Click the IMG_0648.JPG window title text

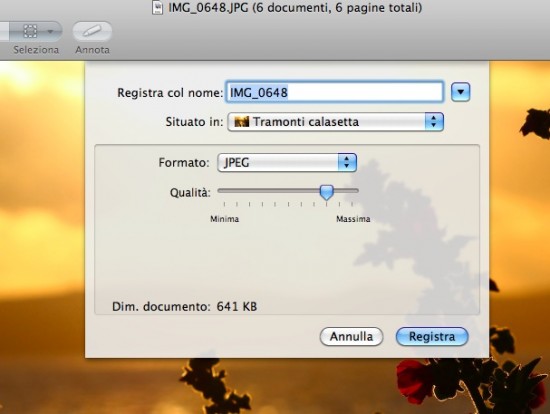pos(295,7)
